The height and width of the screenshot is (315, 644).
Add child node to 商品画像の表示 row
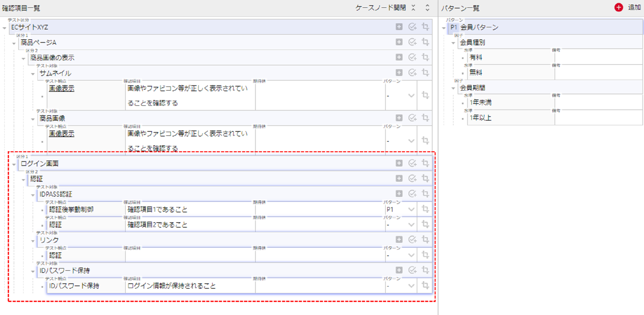click(x=399, y=57)
